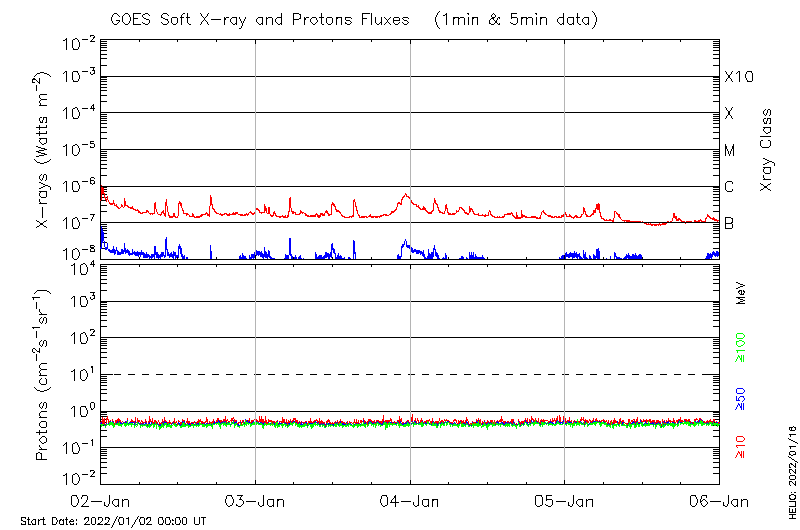Click the 'Xray Class' right axis title
800x530 pixels.
767,150
